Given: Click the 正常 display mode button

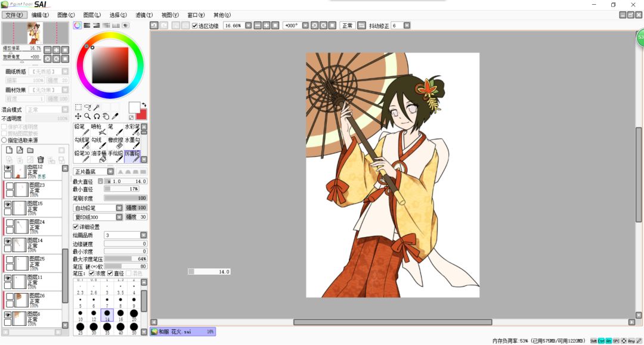Looking at the screenshot, I should 347,26.
